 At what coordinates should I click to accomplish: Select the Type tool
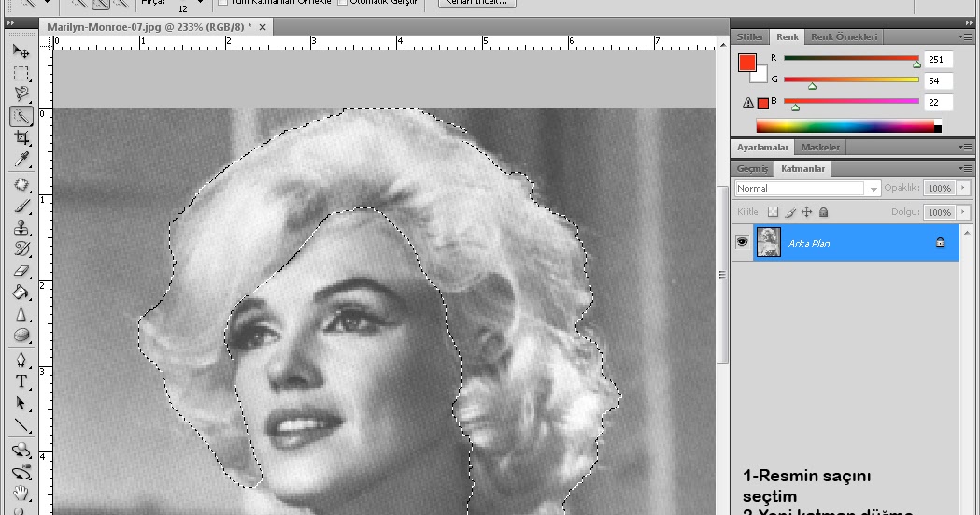(21, 381)
